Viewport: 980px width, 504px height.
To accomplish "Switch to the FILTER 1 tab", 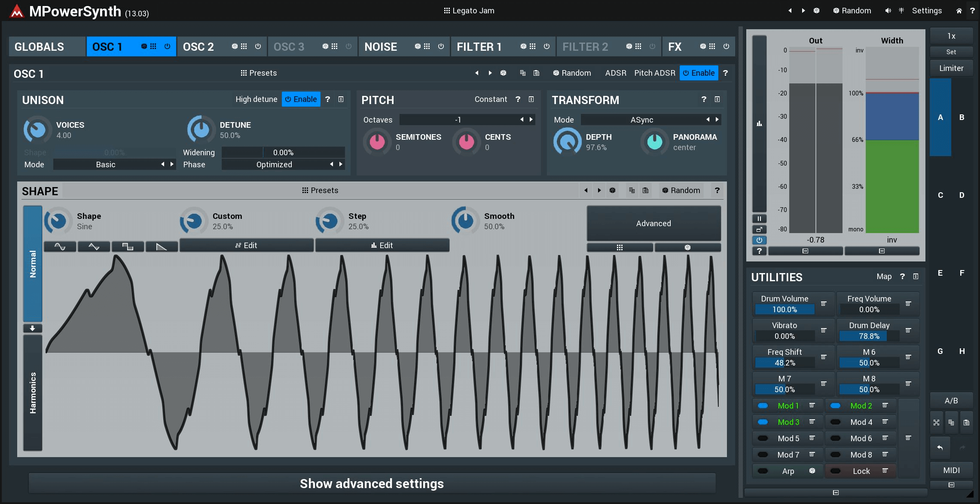I will [x=479, y=47].
